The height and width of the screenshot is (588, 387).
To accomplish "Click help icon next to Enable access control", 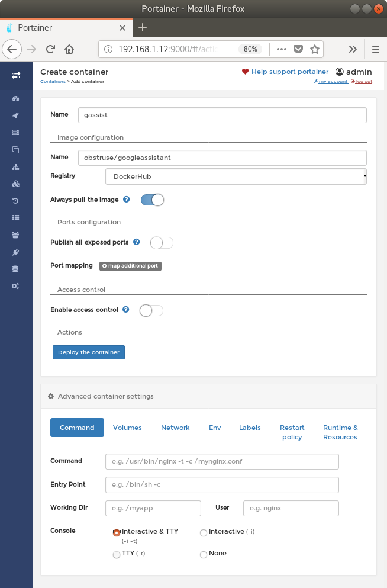I will [126, 309].
